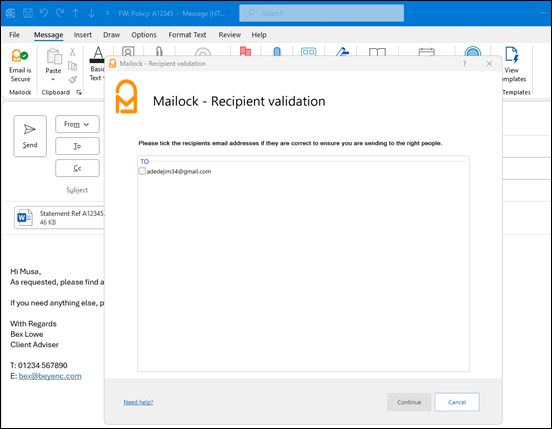Click the Save icon in the title bar
Viewport: 552px width, 429px height.
click(x=28, y=13)
